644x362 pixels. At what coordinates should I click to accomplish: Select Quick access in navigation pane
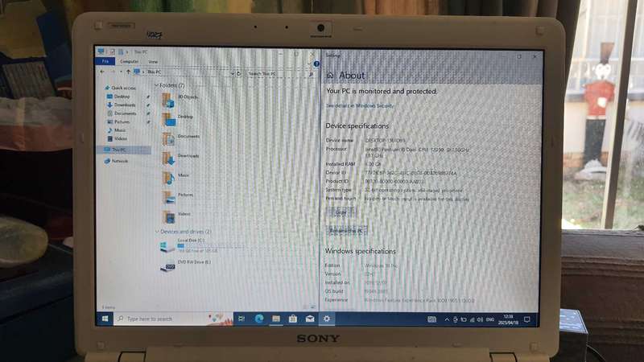pos(120,88)
